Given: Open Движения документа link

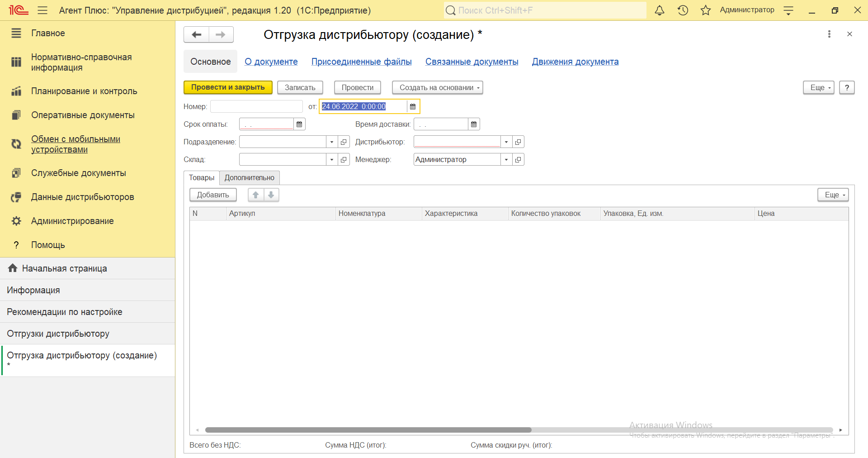Looking at the screenshot, I should coord(576,62).
